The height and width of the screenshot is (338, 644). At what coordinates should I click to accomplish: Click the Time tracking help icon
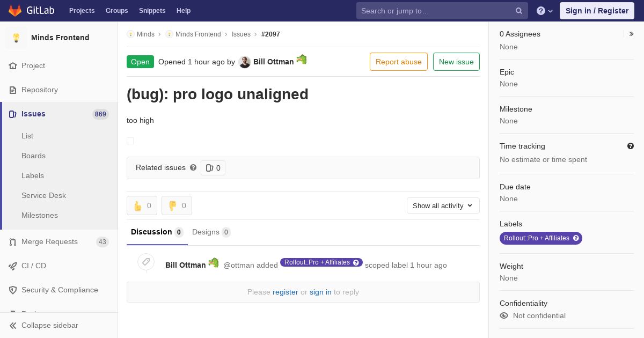[x=631, y=146]
